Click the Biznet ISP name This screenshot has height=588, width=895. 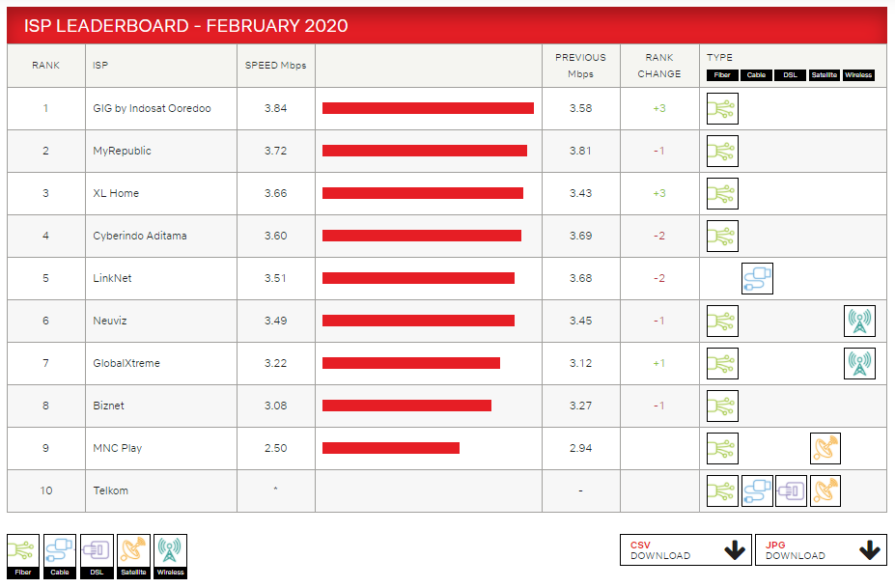[108, 406]
